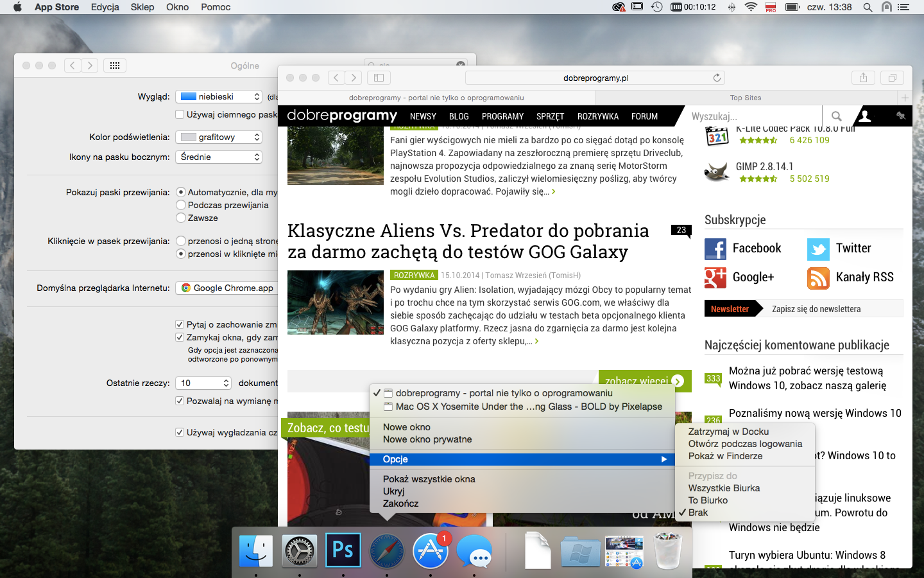Click the App Store Dock icon
Screen dimensions: 924x578
pyautogui.click(x=430, y=550)
